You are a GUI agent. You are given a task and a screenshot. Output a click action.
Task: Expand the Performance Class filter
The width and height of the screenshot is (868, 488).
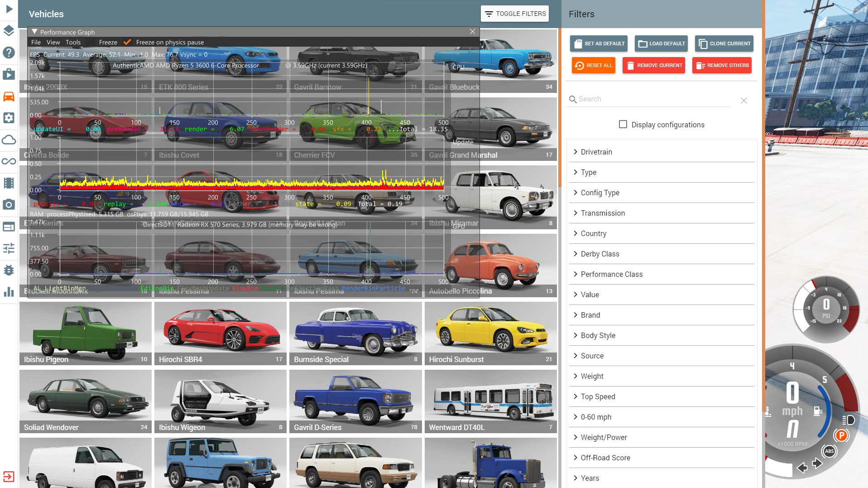(662, 274)
